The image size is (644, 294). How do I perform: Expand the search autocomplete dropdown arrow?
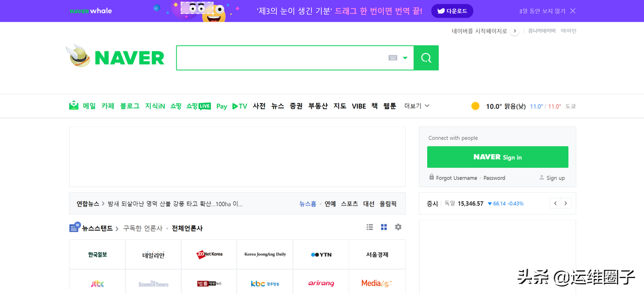pyautogui.click(x=405, y=58)
